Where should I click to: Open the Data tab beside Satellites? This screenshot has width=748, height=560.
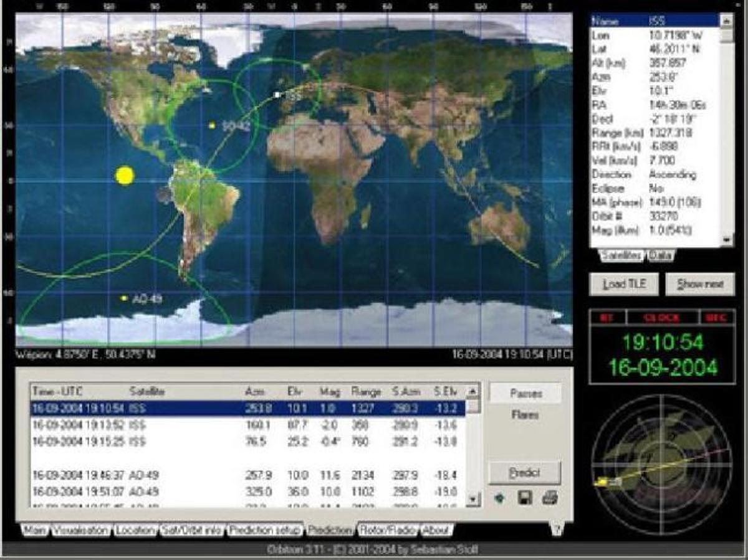click(660, 255)
